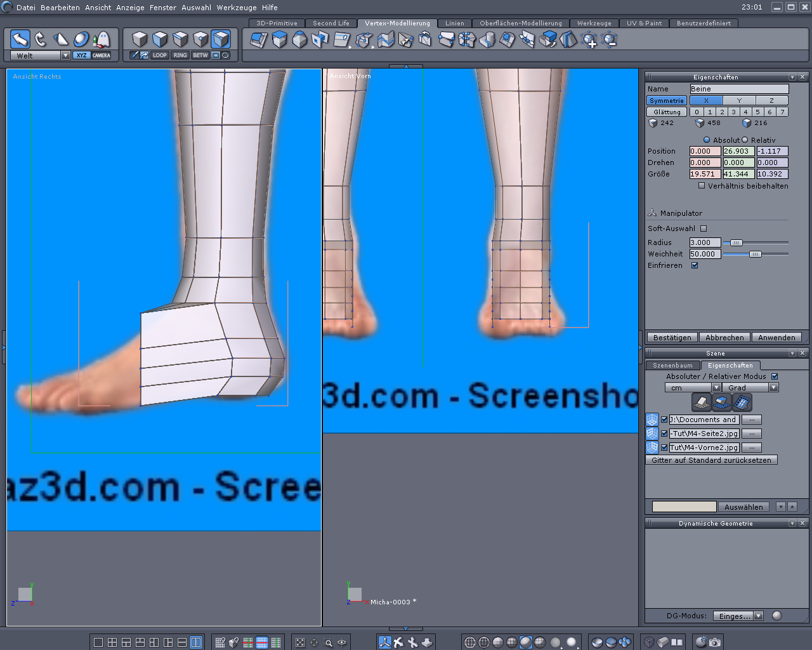
Task: Enable RING selection mode
Action: (x=180, y=55)
